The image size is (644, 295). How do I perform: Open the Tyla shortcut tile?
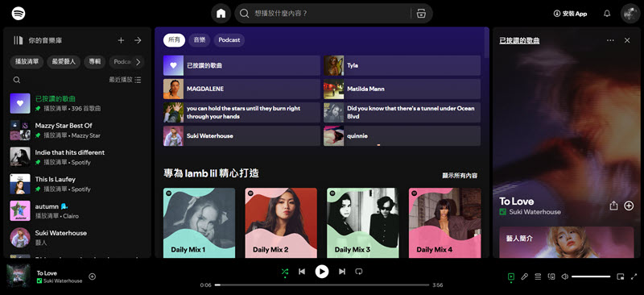click(402, 65)
